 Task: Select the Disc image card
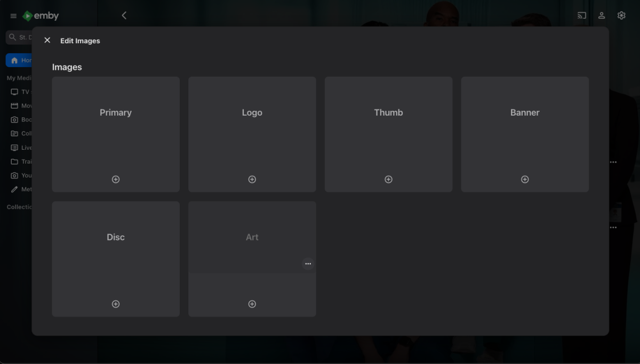[x=116, y=259]
